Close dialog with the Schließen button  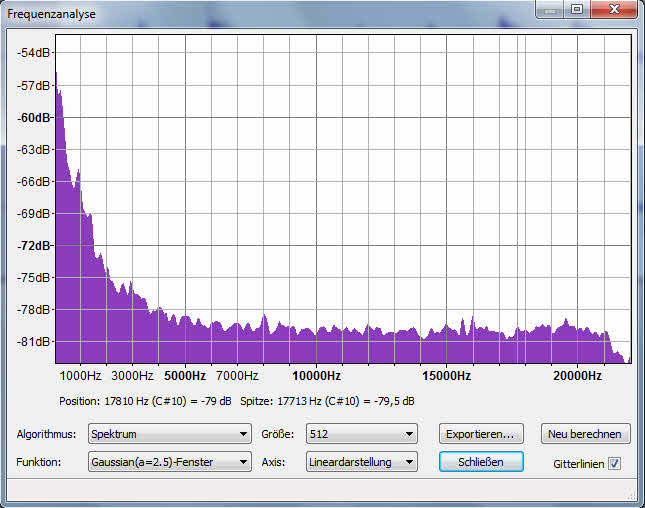[481, 462]
